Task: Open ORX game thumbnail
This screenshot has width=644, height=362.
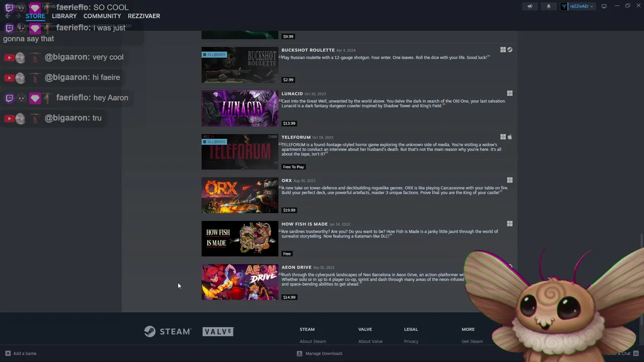Action: coord(239,196)
